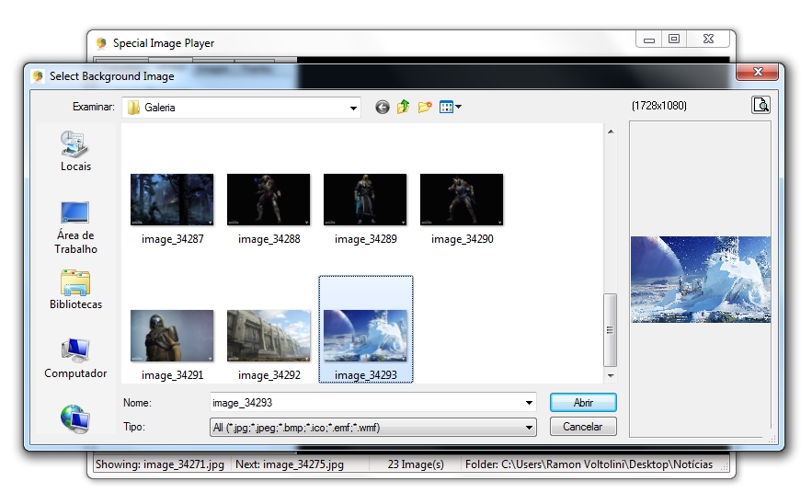Expand the Nome filename dropdown arrow
This screenshot has width=812, height=504.
529,403
